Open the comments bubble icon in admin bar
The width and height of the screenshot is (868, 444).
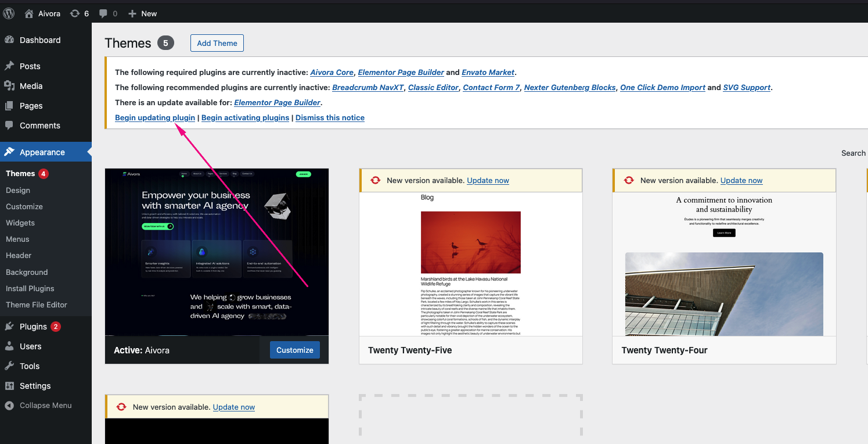tap(103, 13)
